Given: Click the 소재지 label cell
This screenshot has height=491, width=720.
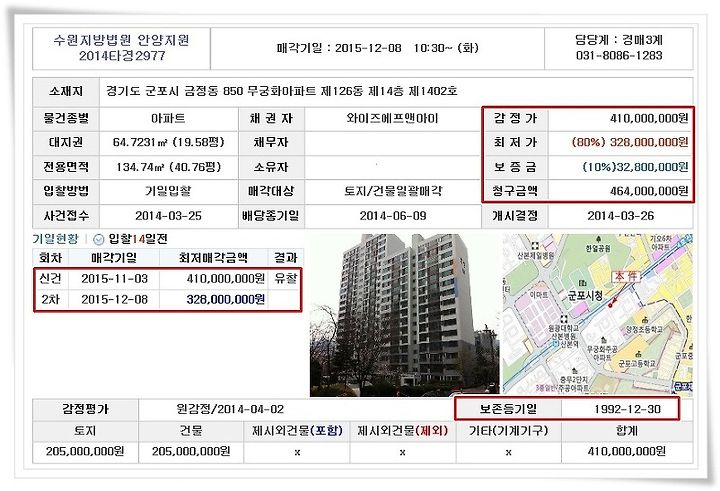Looking at the screenshot, I should point(66,91).
